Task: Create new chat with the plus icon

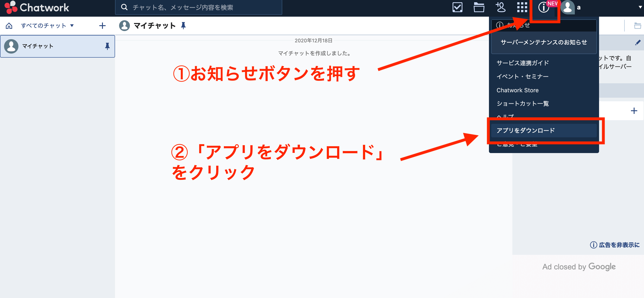Action: click(102, 25)
